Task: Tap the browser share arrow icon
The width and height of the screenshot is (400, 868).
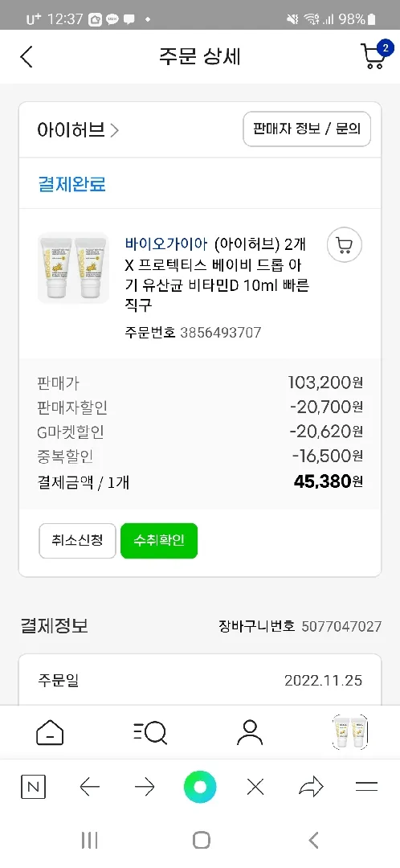Action: (x=311, y=787)
